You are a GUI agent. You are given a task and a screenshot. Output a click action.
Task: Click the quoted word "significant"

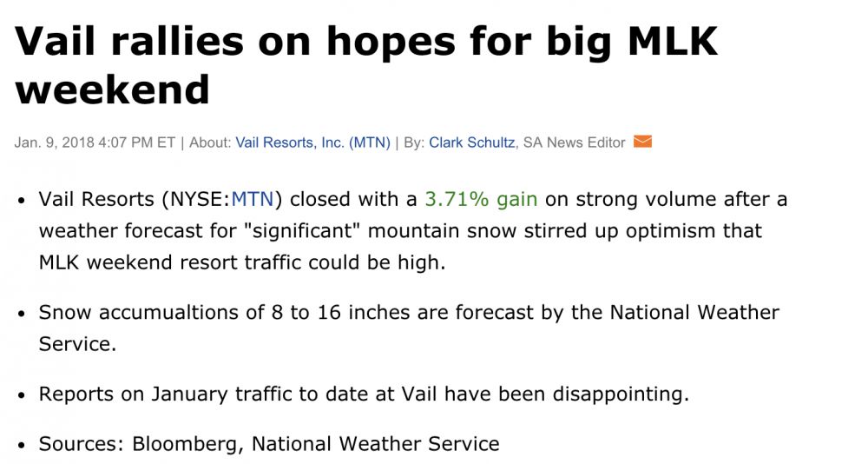tap(302, 230)
